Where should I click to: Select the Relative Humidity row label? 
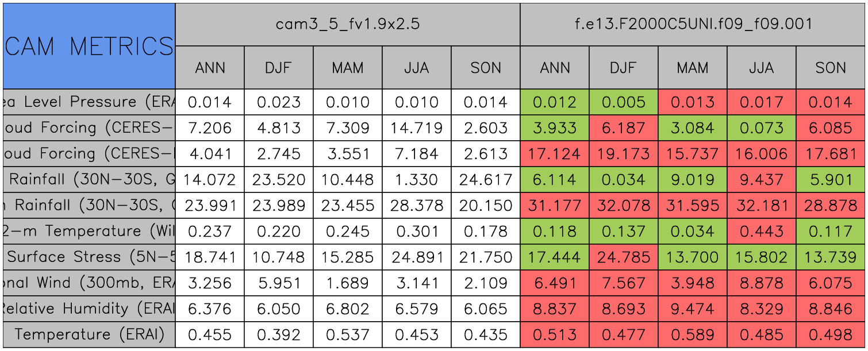click(89, 309)
